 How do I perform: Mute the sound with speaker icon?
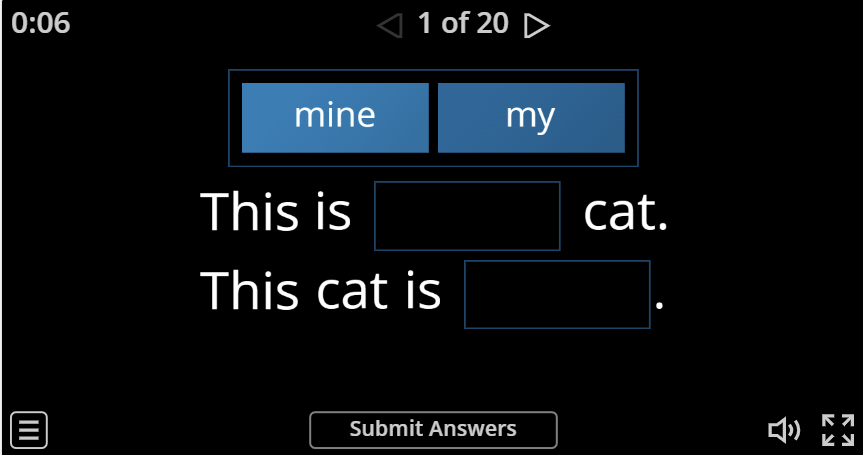click(x=784, y=430)
